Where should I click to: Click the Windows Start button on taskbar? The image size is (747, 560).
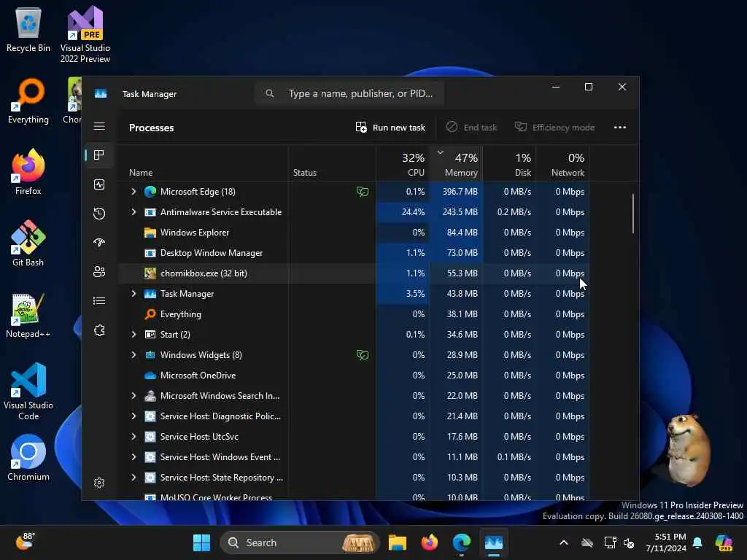pos(201,542)
